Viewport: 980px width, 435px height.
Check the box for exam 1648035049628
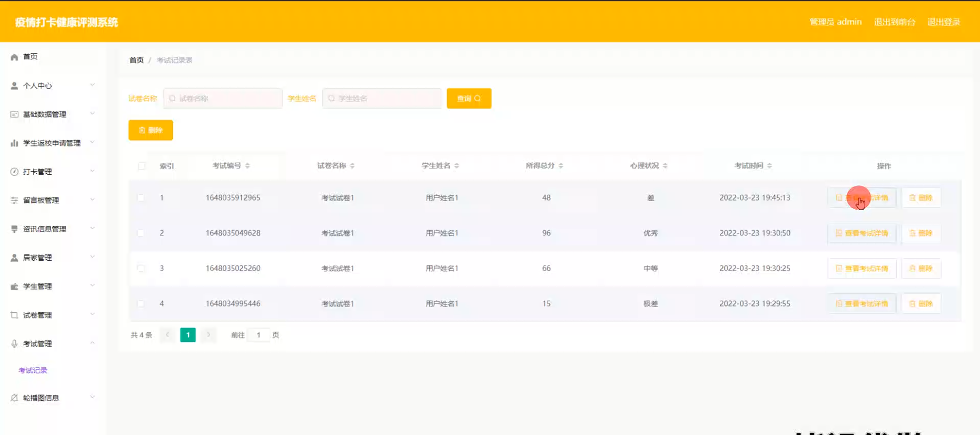pos(141,233)
